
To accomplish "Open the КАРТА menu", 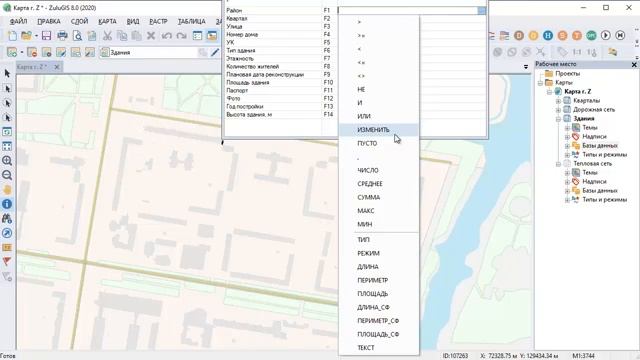I will [x=107, y=21].
